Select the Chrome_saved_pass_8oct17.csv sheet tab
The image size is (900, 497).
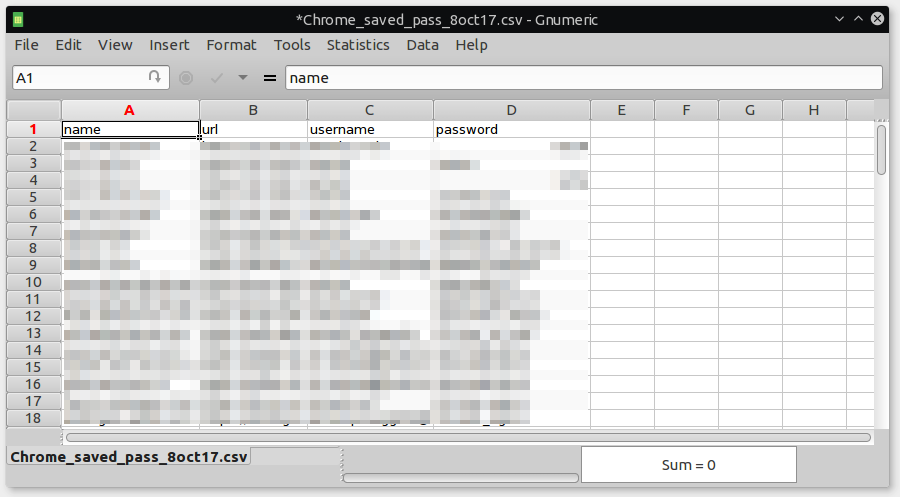129,457
